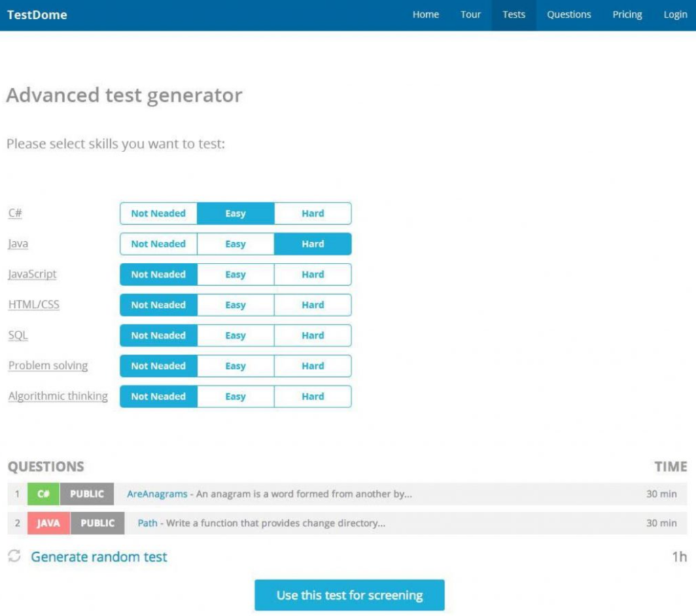Viewport: 696px width, 616px height.
Task: Select Easy for JavaScript
Action: 235,274
